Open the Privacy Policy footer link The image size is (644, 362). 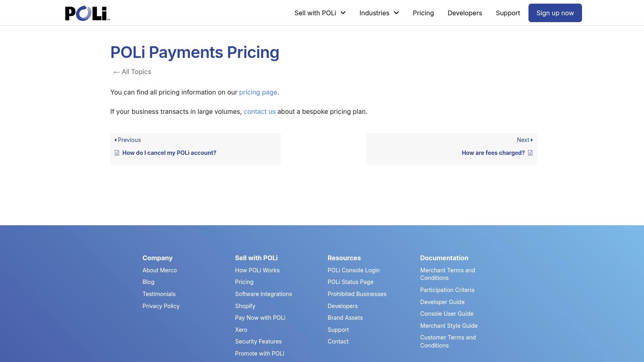(161, 306)
